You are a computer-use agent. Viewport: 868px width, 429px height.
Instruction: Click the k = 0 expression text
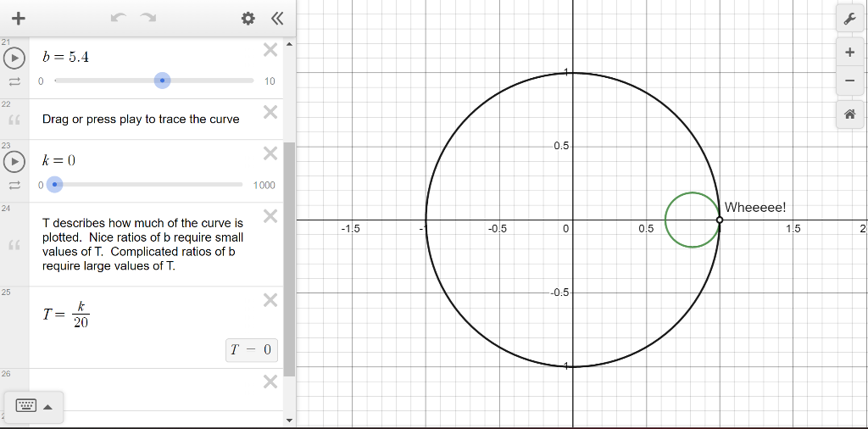[58, 160]
